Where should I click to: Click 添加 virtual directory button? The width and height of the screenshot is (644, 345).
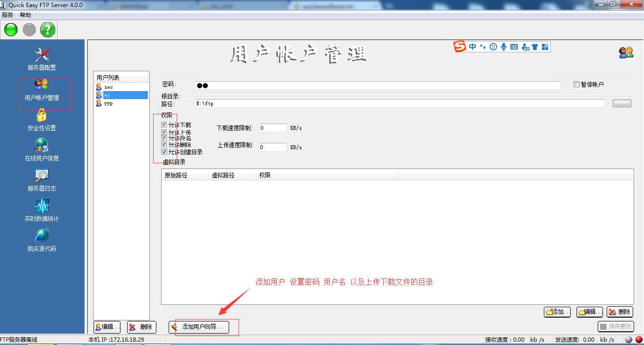558,312
